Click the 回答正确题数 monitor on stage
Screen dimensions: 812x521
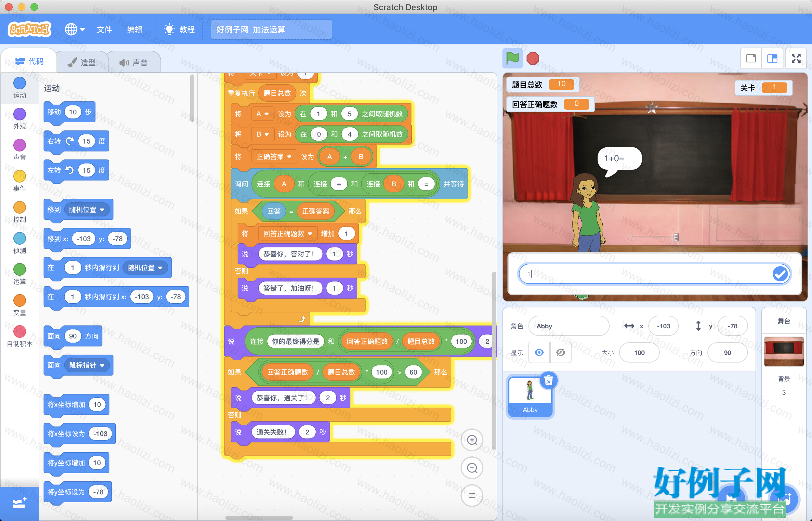coord(550,104)
